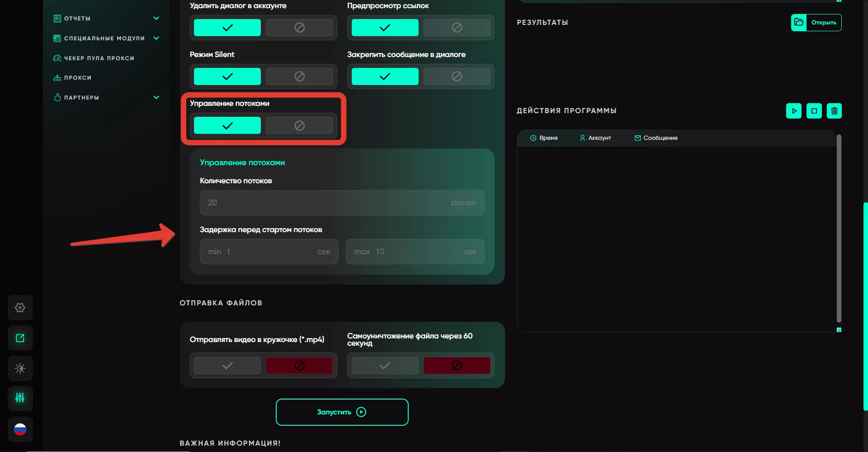Disable Управление потоками toggle
Screen dimensions: 868x452
click(x=299, y=125)
